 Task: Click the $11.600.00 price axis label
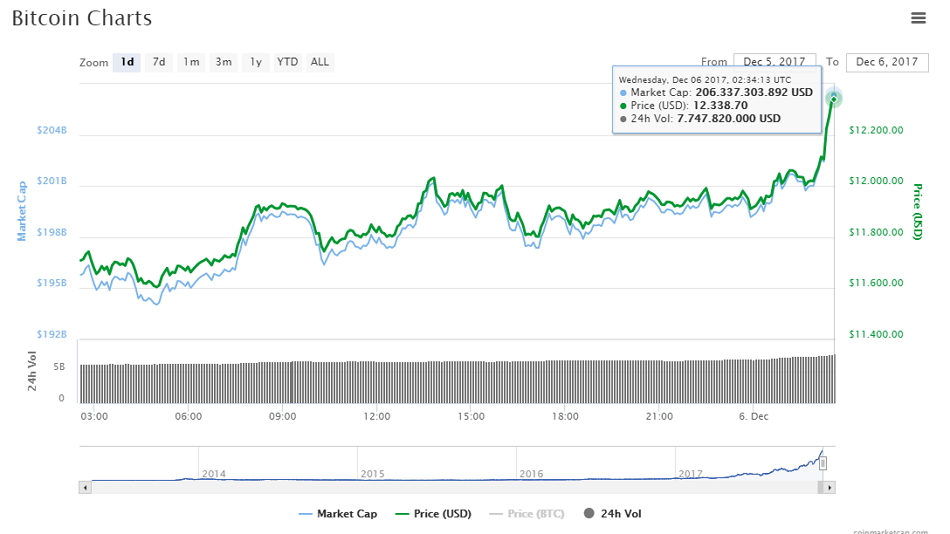click(876, 282)
